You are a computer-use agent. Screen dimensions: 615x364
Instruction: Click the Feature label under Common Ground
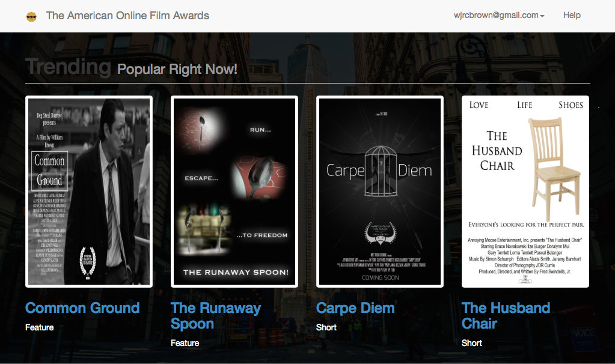[40, 327]
